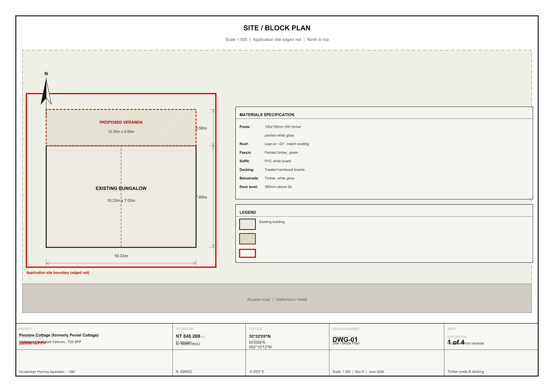Click the '2.50m' vertical dimension label
Viewport: 554px width, 392px height.
pyautogui.click(x=202, y=128)
